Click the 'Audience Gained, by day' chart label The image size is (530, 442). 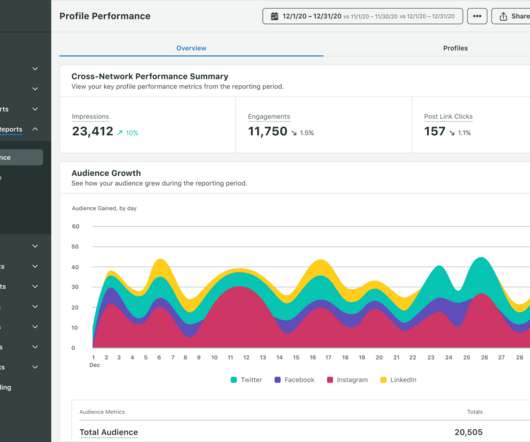pyautogui.click(x=104, y=208)
